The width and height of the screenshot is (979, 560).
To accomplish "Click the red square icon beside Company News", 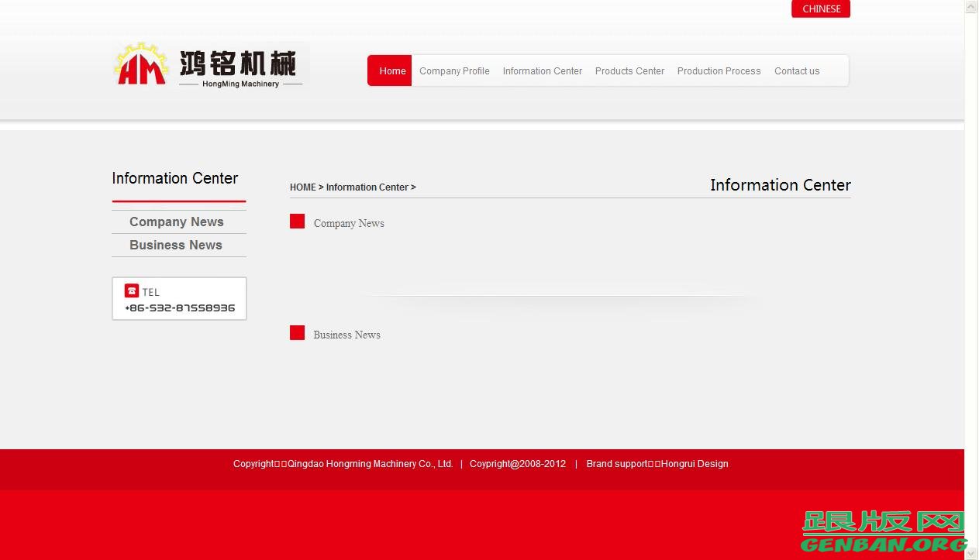I will (x=297, y=221).
